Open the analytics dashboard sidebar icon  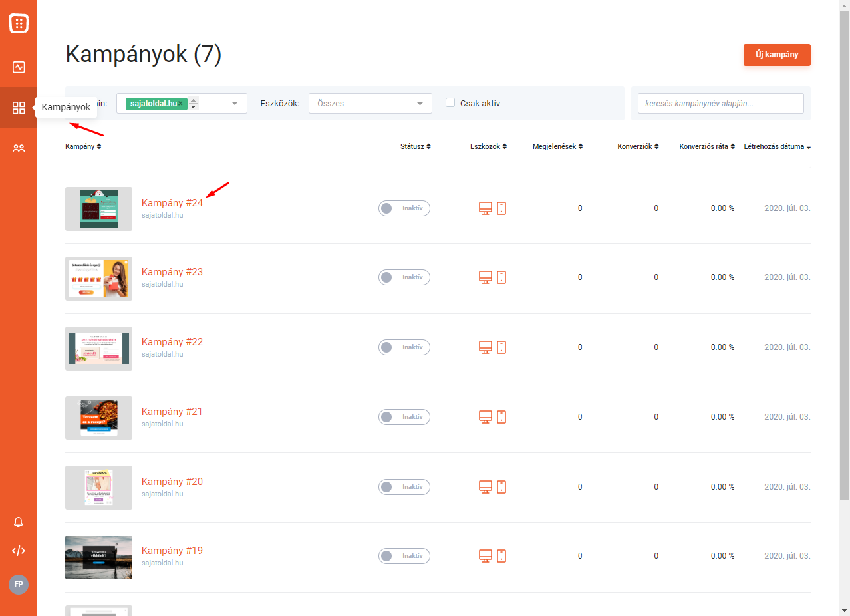(x=19, y=67)
